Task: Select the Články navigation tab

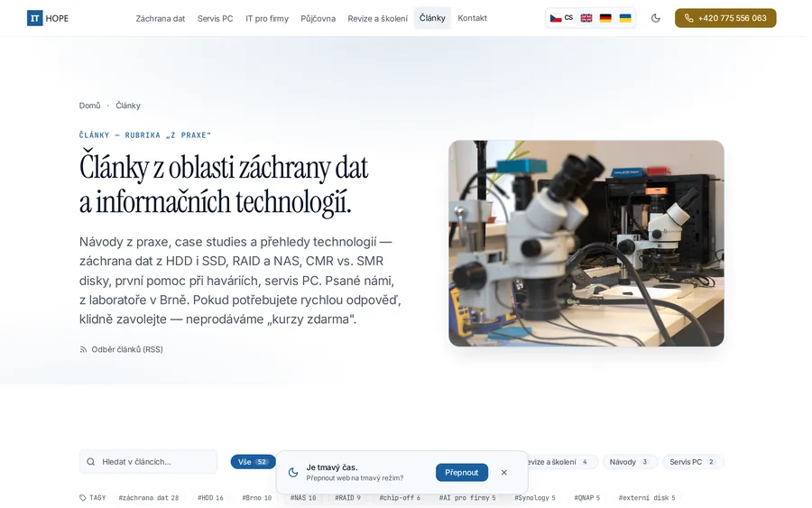Action: [432, 18]
